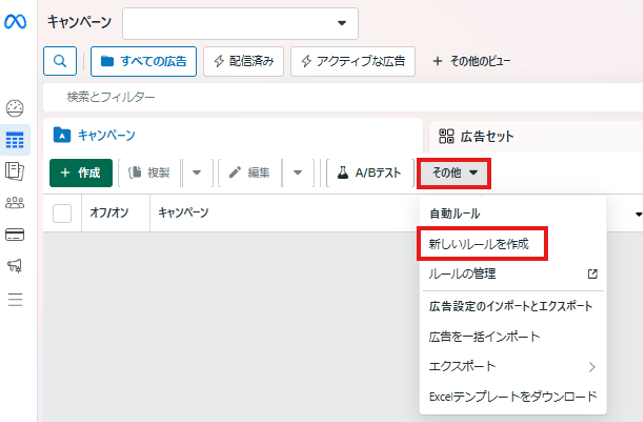Select the すべての広告 view
Viewport: 643px width, 422px height.
pos(144,62)
